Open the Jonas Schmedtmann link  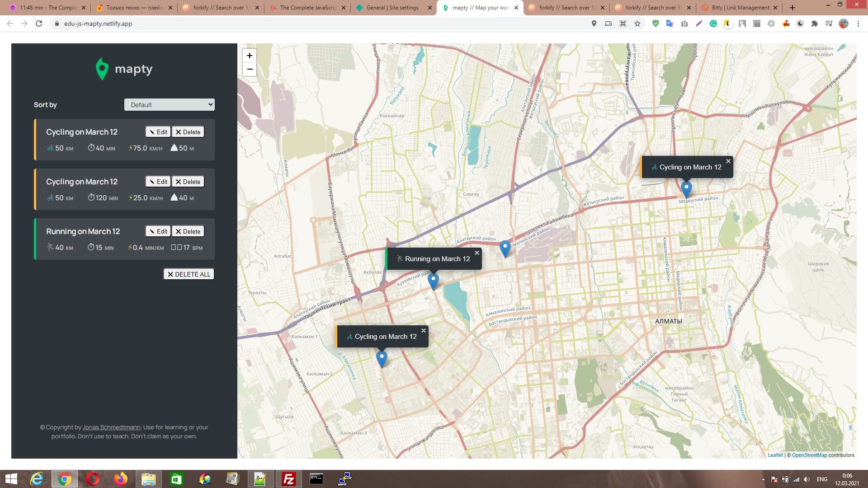[x=111, y=427]
